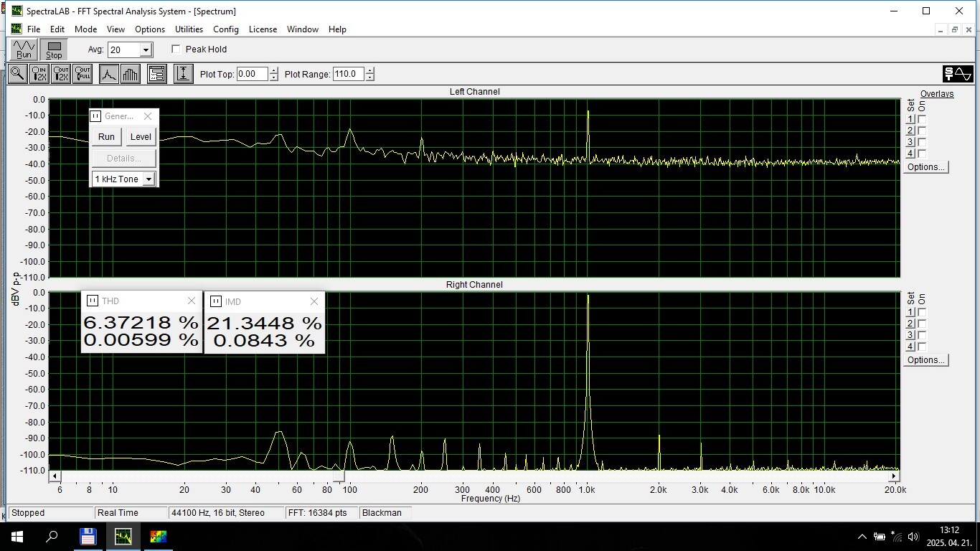The width and height of the screenshot is (980, 551).
Task: Expand the 1 kHz Tone generator dropdown
Action: [149, 179]
